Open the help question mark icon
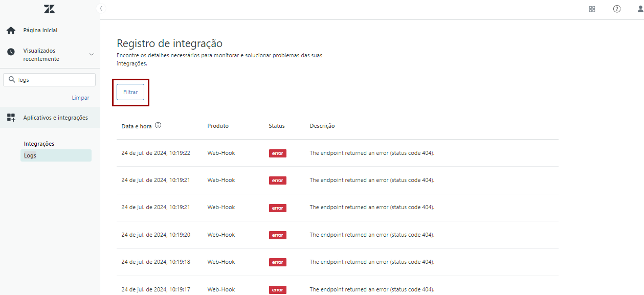The width and height of the screenshot is (644, 295). click(616, 9)
